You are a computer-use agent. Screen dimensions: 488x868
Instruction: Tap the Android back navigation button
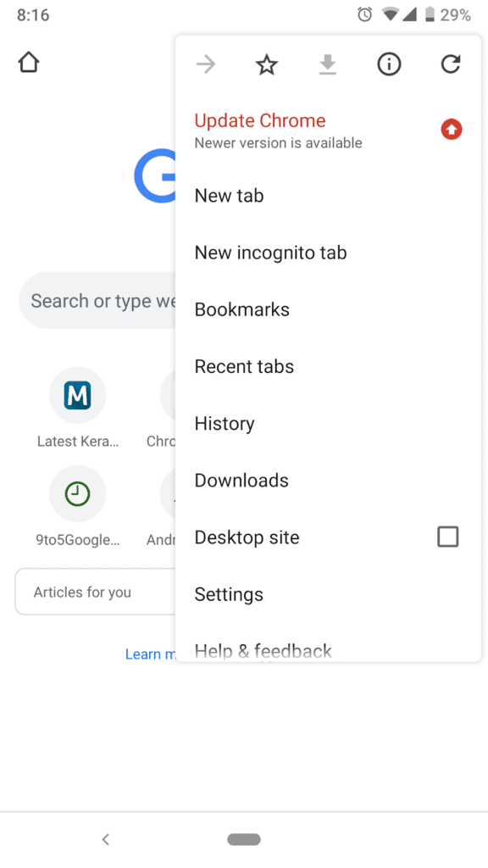tap(105, 839)
